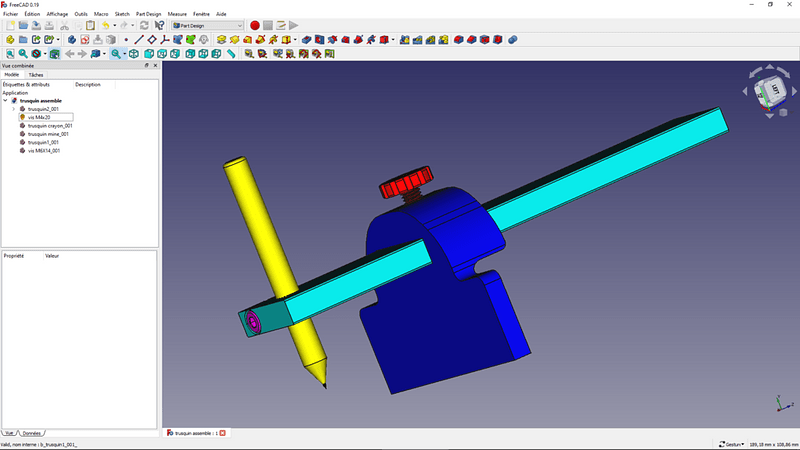Create a new sketch with the red sketch icon
800x450 pixels.
pos(85,40)
